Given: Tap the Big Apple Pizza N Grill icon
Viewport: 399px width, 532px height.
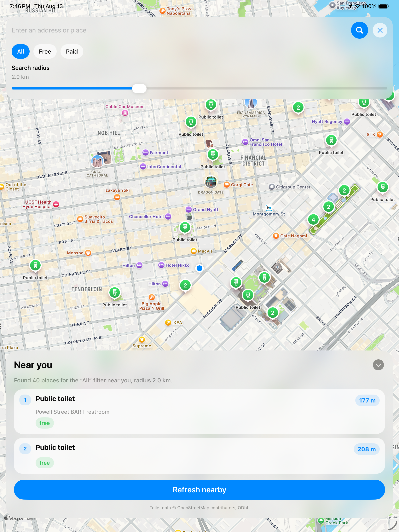Looking at the screenshot, I should click(x=152, y=298).
